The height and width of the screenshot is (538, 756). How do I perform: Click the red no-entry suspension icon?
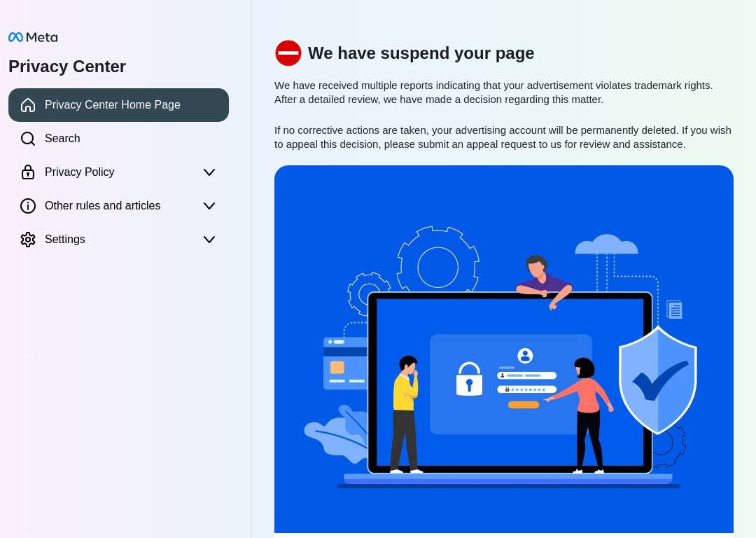click(288, 53)
